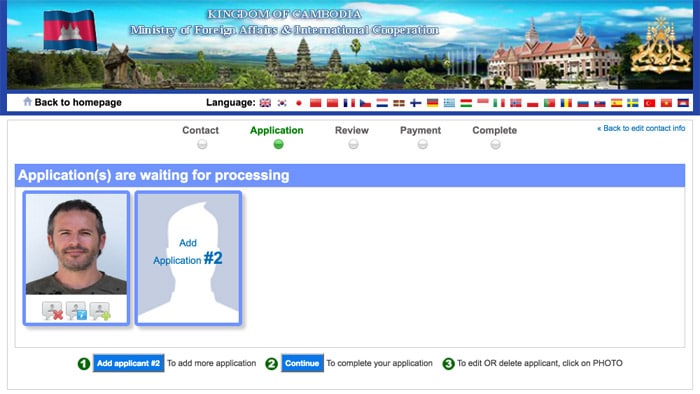Delete applicant using red X icon
The width and height of the screenshot is (700, 394).
(x=52, y=311)
